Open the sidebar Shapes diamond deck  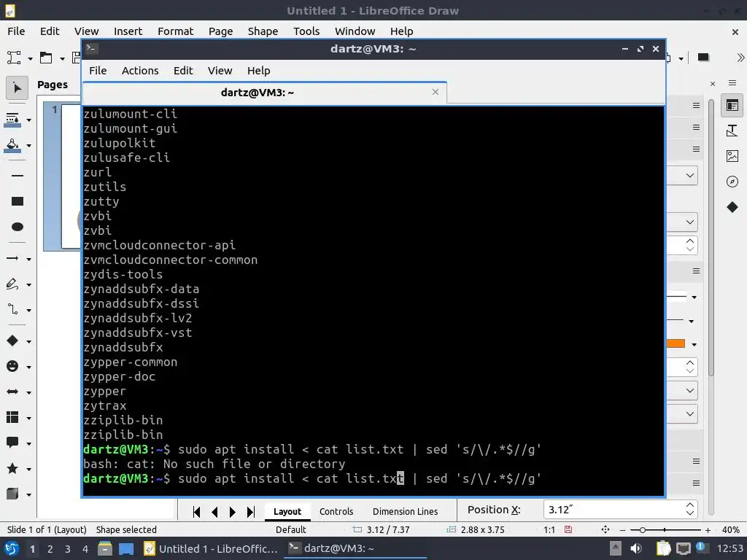(732, 207)
